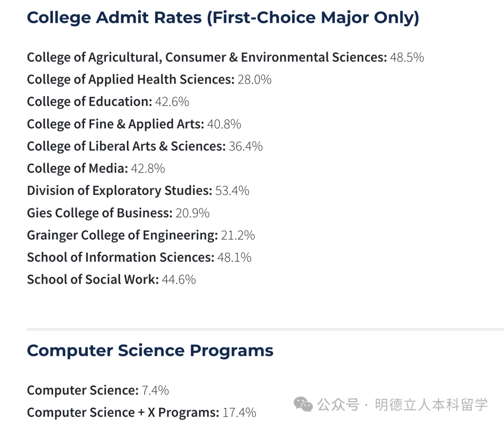The width and height of the screenshot is (504, 425).
Task: Click the 明德立人本科留学 account name
Action: pyautogui.click(x=431, y=404)
